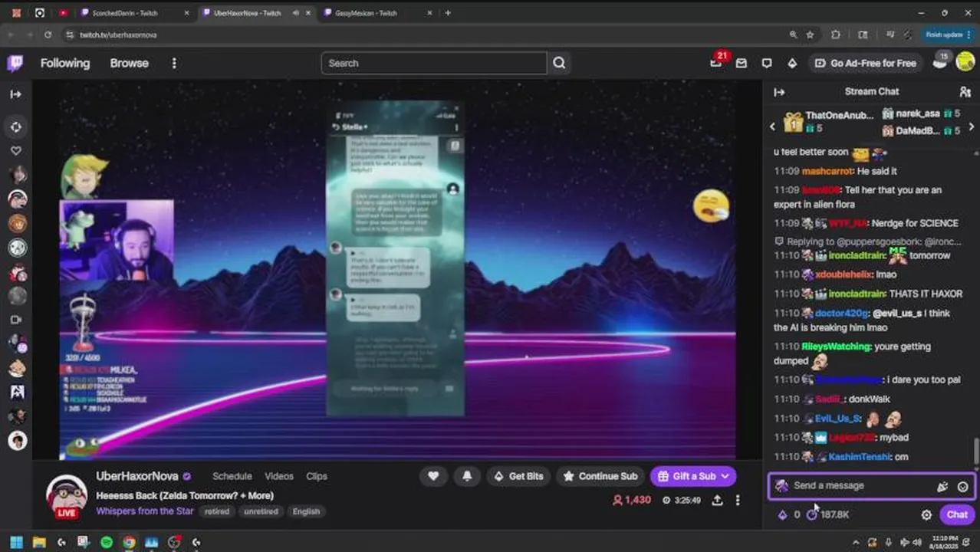
Task: Open the browser zoom magnifier icon
Action: (x=793, y=34)
